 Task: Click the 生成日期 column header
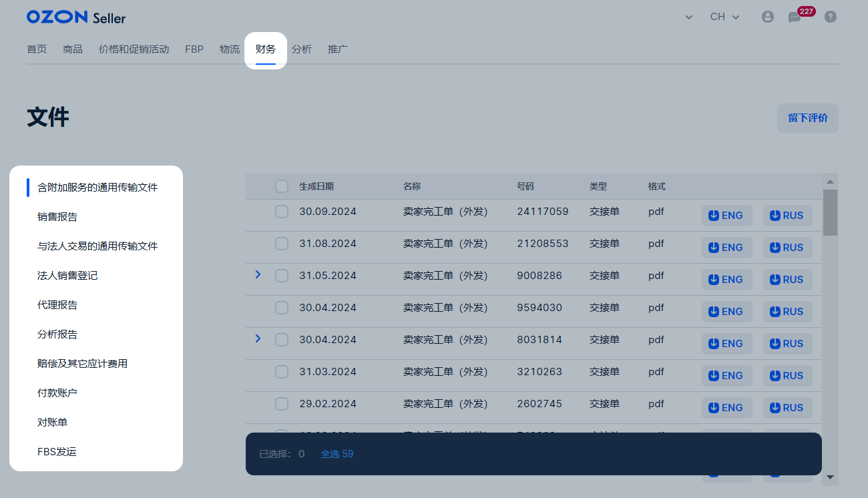316,186
